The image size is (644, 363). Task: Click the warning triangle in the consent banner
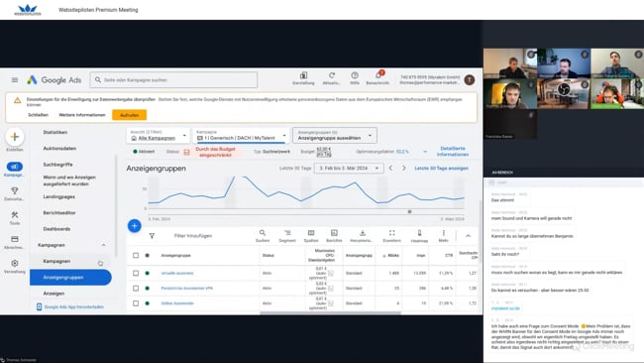[17, 100]
